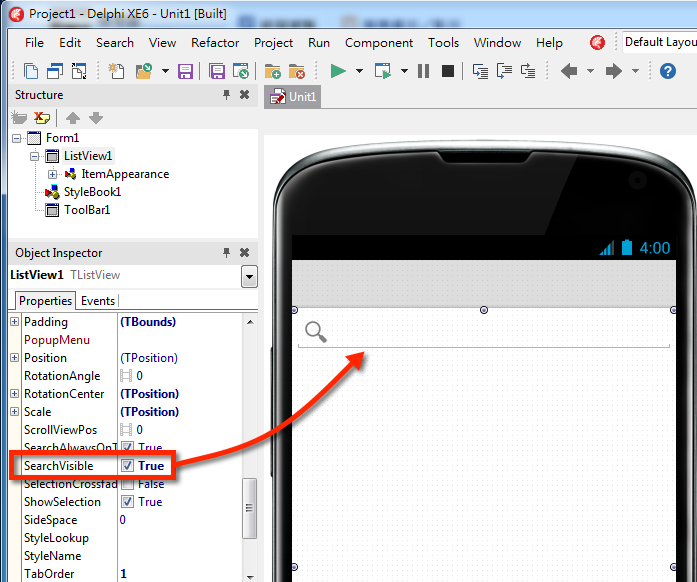The width and height of the screenshot is (697, 582).
Task: Stop program with black square button
Action: (x=448, y=71)
